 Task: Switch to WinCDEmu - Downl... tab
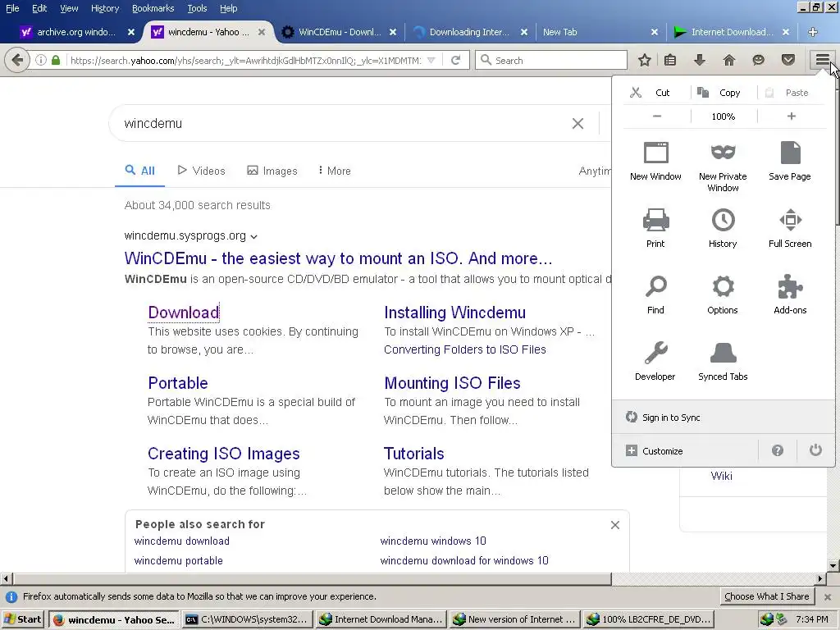click(339, 32)
